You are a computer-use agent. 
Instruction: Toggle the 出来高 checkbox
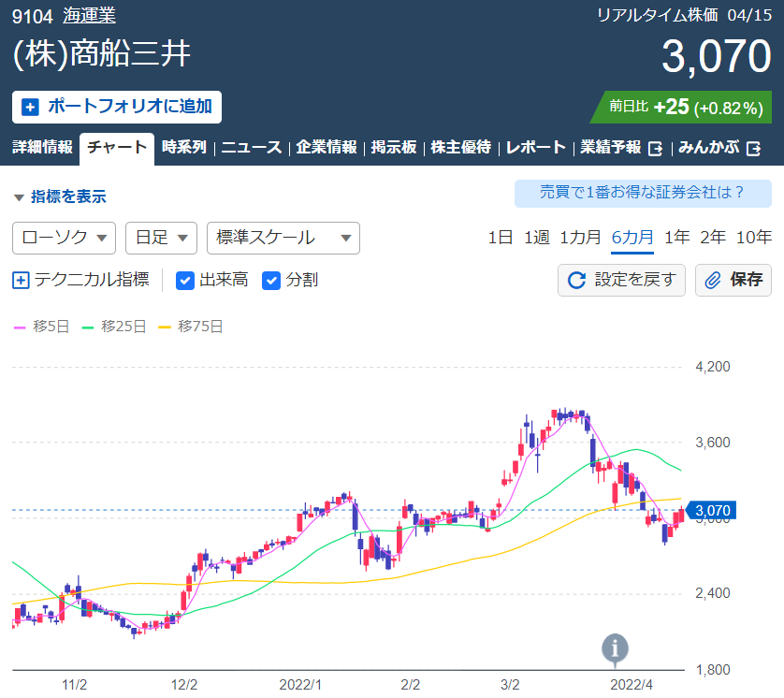[185, 281]
